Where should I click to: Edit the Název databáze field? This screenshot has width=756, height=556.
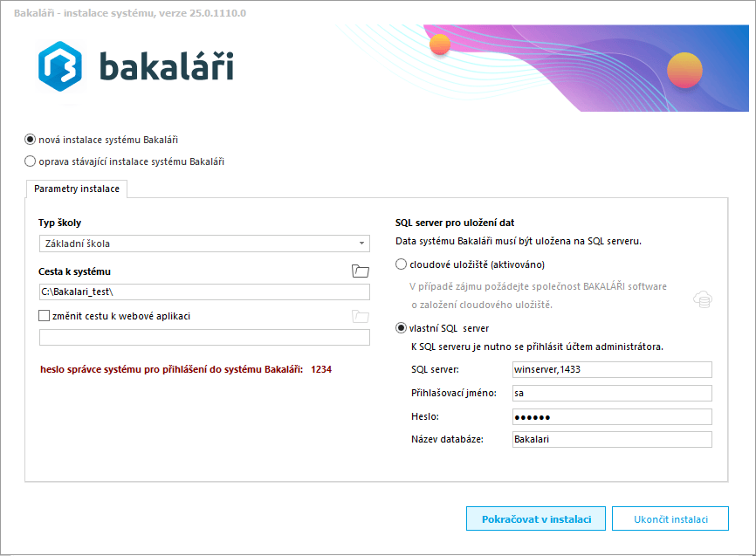[x=611, y=440]
